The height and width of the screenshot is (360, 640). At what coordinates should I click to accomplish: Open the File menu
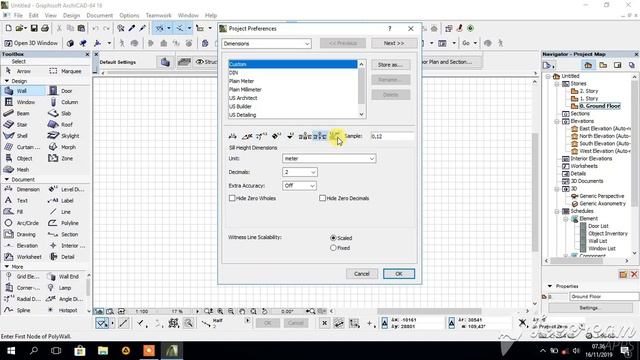coord(18,16)
